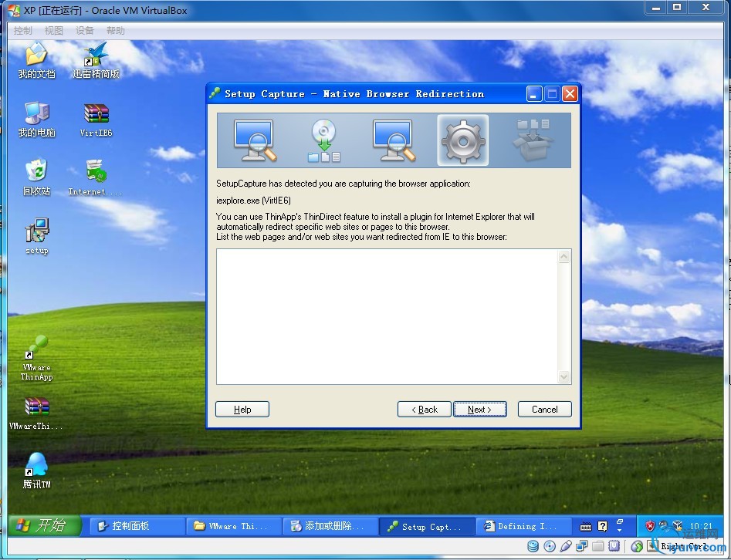Image resolution: width=731 pixels, height=560 pixels.
Task: Close the Setup Capture dialog
Action: click(570, 93)
